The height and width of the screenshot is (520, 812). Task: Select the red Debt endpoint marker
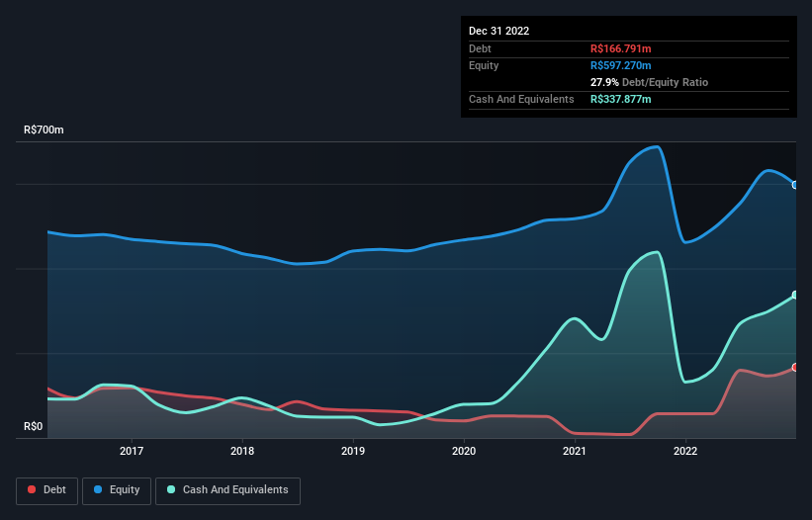[795, 368]
